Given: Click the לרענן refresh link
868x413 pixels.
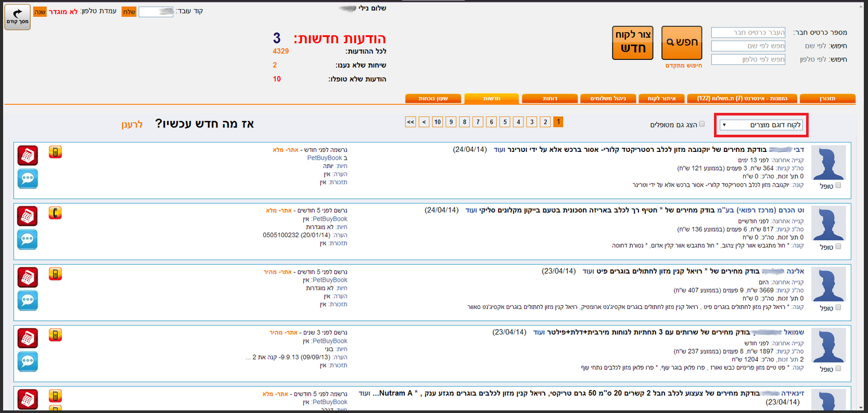Looking at the screenshot, I should tap(132, 125).
